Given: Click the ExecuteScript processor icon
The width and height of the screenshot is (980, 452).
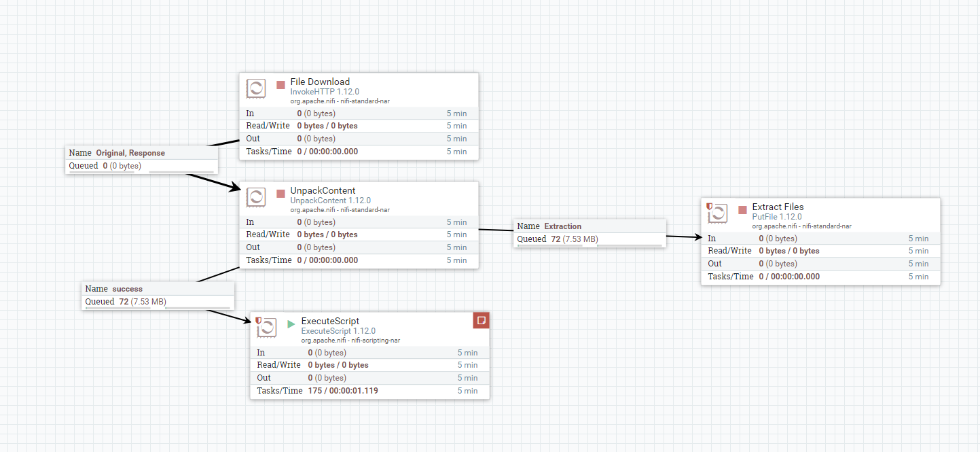Looking at the screenshot, I should (267, 328).
